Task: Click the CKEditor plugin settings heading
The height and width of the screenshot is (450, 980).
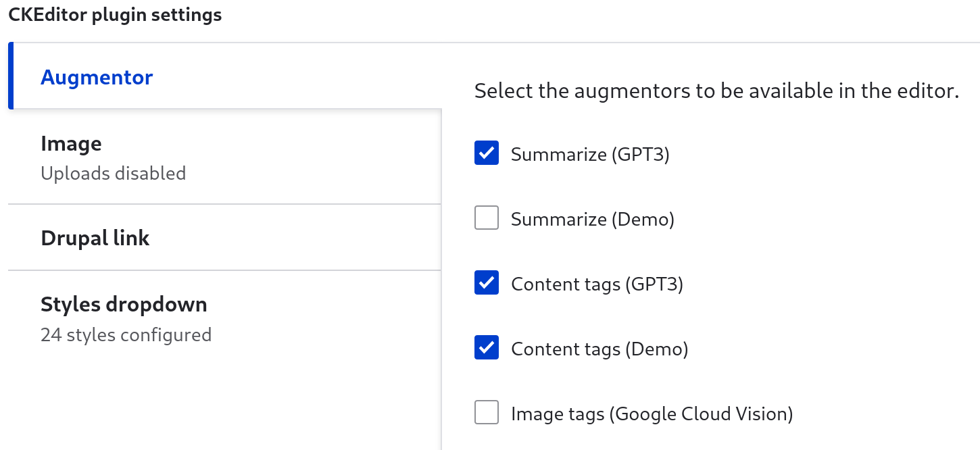Action: pyautogui.click(x=114, y=14)
